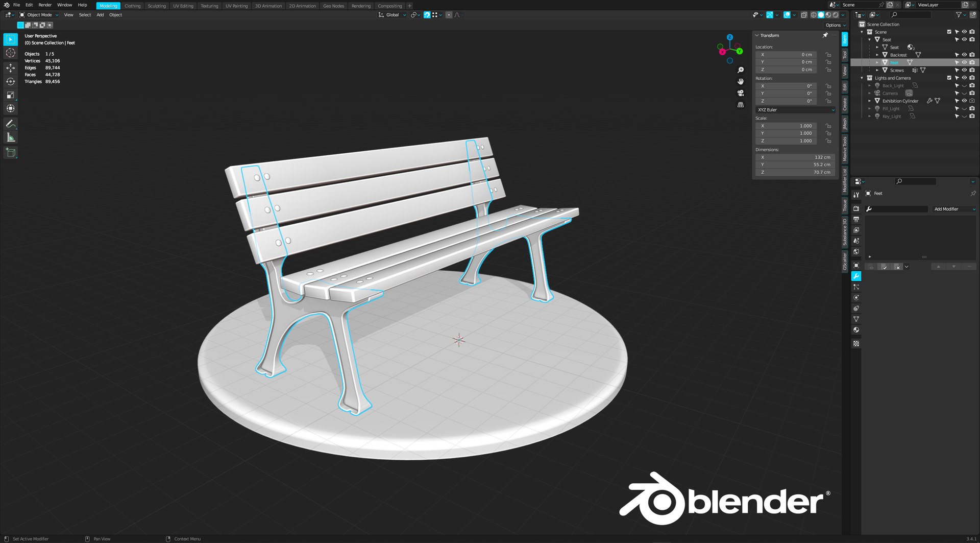This screenshot has width=980, height=543.
Task: Open the Particles properties tab icon
Action: tap(856, 287)
